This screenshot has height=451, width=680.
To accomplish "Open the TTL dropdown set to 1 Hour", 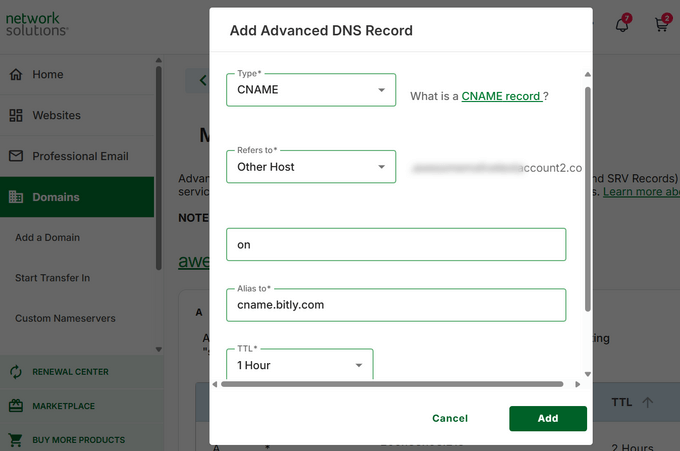I will 300,365.
